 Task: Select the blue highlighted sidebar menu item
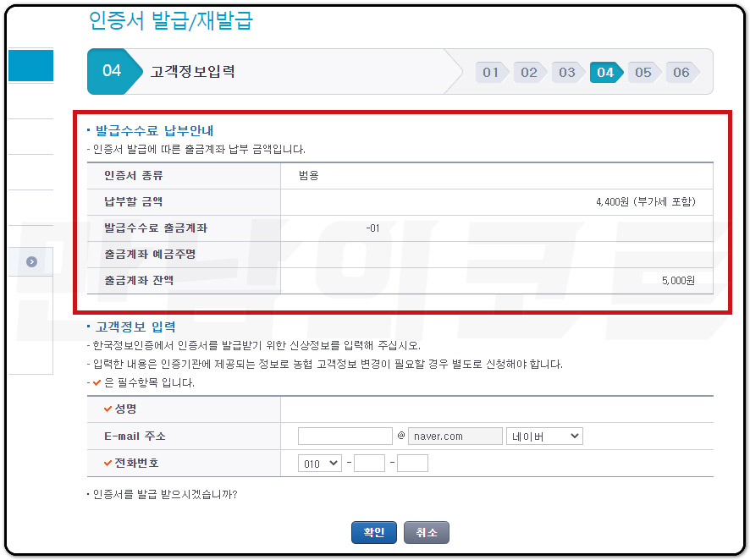pos(30,65)
